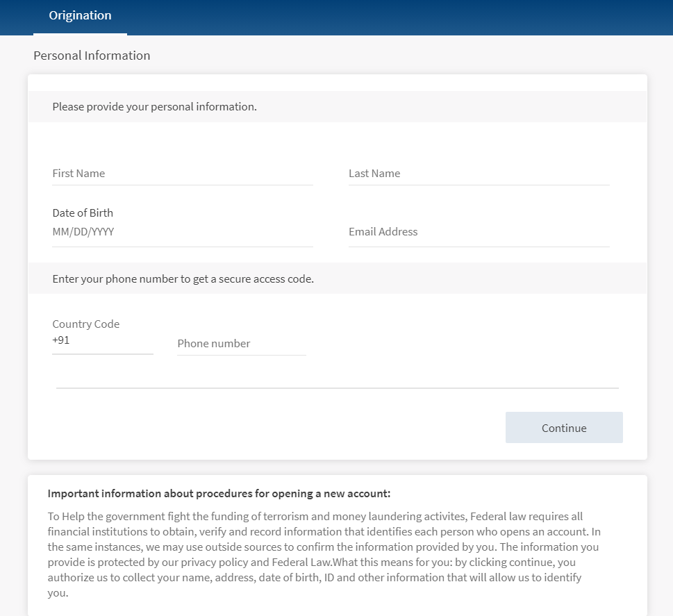Click the secure access code instruction banner
This screenshot has width=673, height=616.
coord(183,279)
